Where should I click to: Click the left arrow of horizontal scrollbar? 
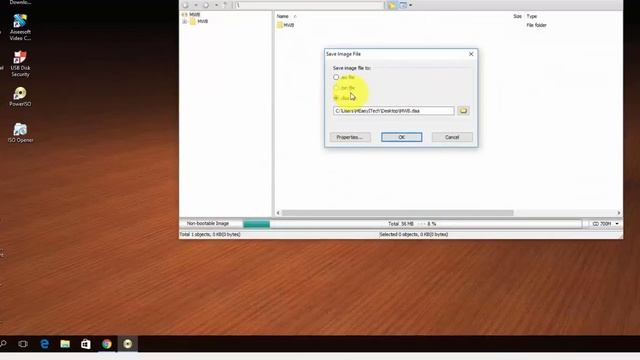278,213
